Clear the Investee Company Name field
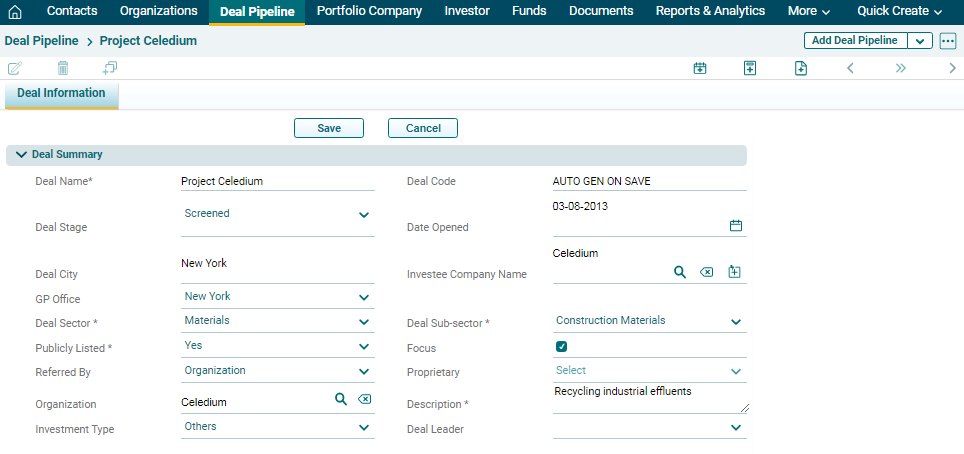This screenshot has height=454, width=964. [707, 272]
